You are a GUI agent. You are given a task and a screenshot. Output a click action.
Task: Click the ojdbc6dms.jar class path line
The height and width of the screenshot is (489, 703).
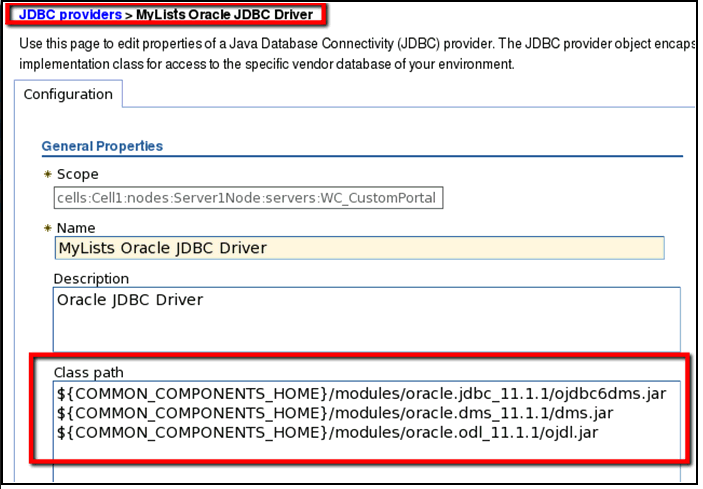click(361, 394)
